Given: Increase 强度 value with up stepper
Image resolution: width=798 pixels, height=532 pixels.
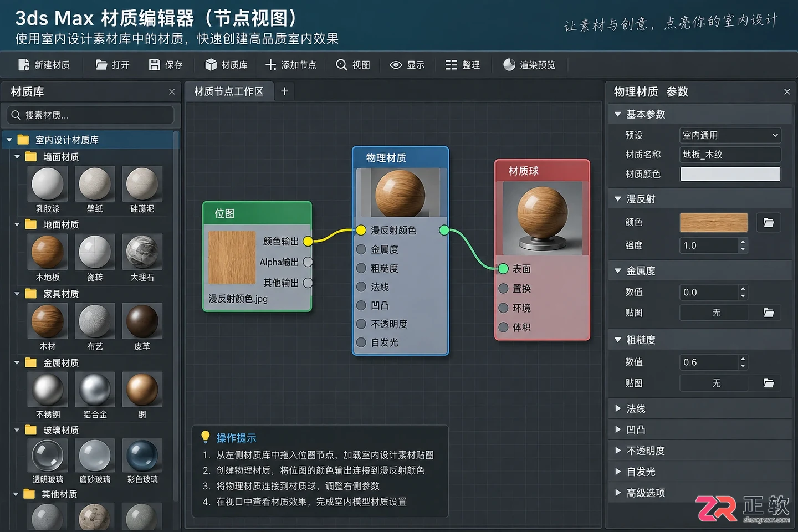Looking at the screenshot, I should point(743,241).
